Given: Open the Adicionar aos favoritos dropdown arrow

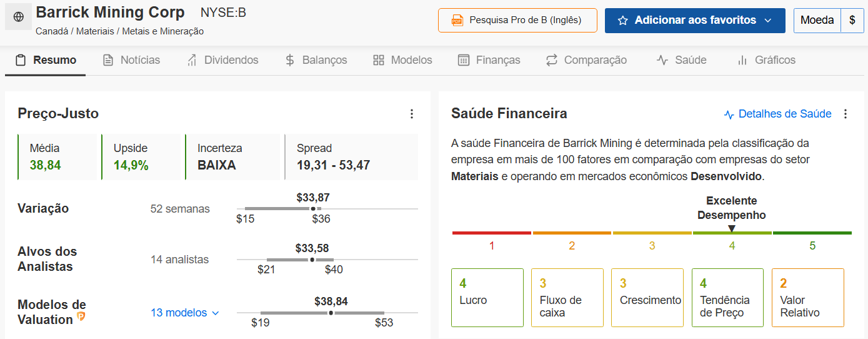Looking at the screenshot, I should coord(768,21).
